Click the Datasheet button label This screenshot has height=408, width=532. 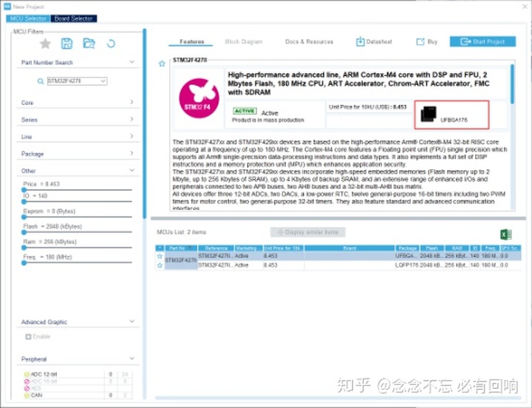[x=379, y=41]
